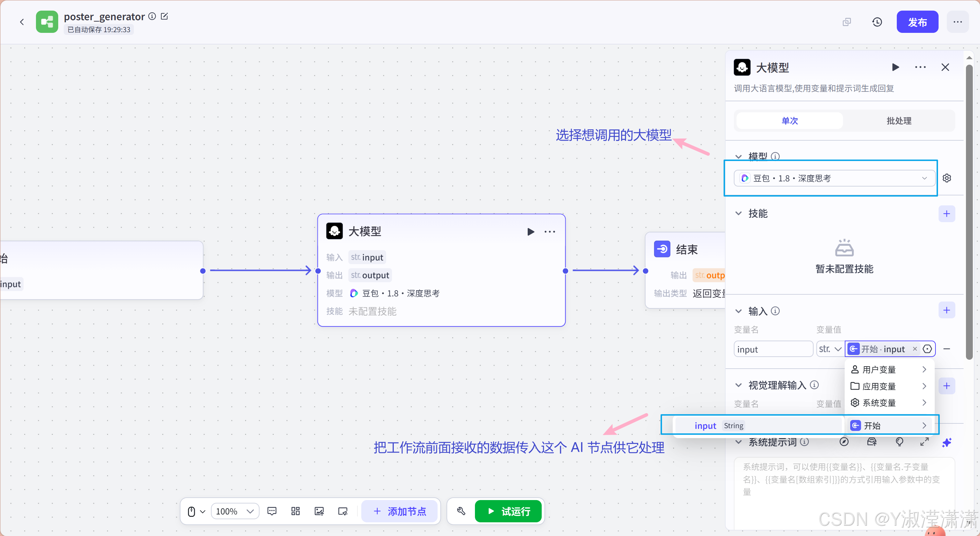Image resolution: width=980 pixels, height=536 pixels.
Task: Switch to the 批处理 tab
Action: (x=899, y=121)
